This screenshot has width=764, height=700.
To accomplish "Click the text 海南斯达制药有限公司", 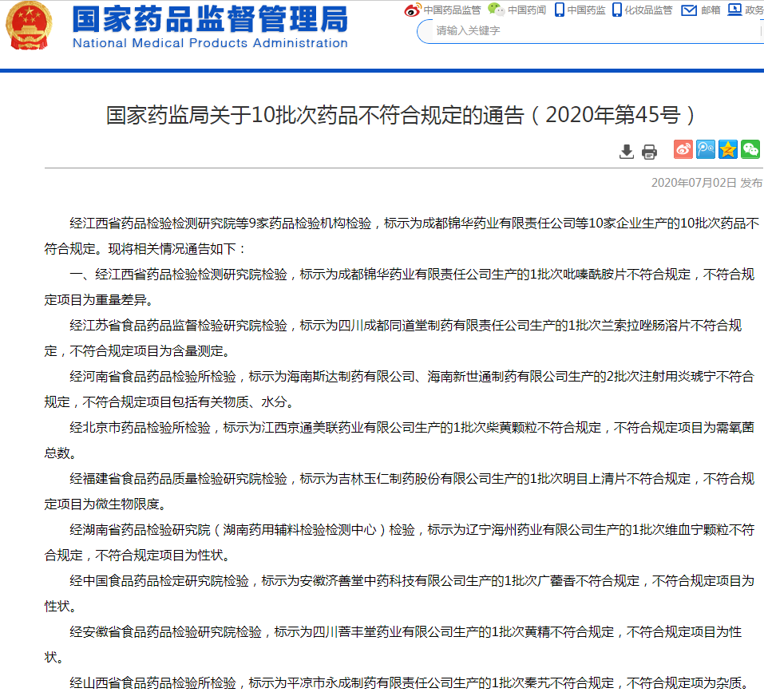I will [350, 377].
